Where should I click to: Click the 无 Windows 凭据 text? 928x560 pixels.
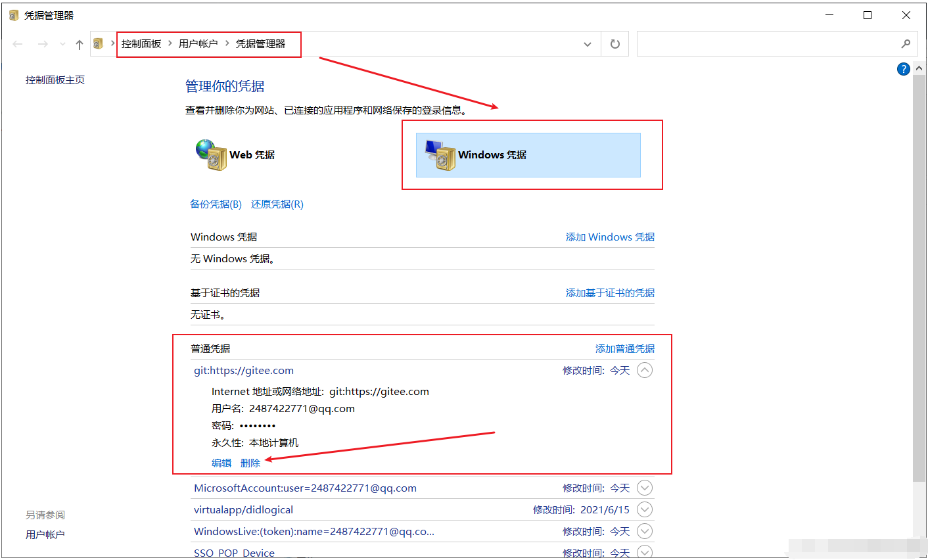click(x=233, y=259)
